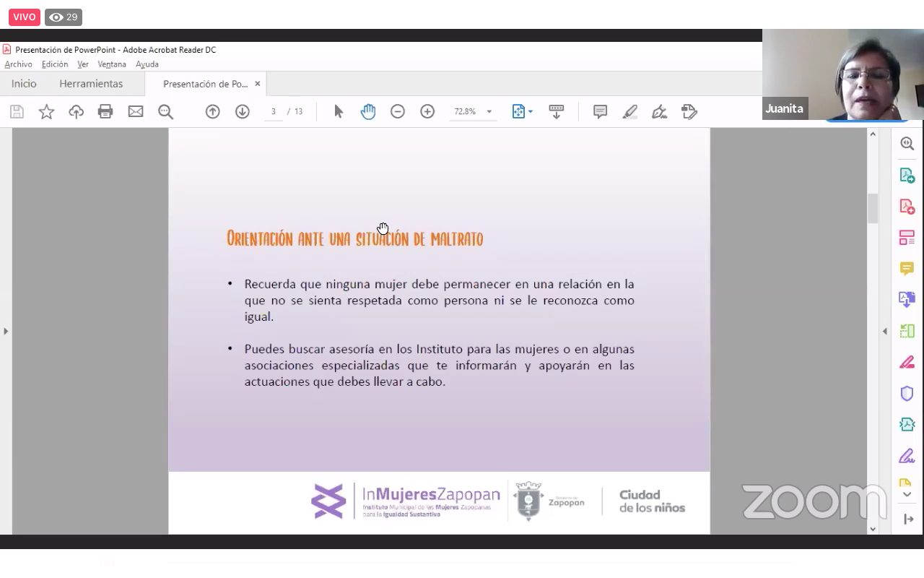Viewport: 924px width, 578px height.
Task: Click the Print file icon
Action: (x=105, y=111)
